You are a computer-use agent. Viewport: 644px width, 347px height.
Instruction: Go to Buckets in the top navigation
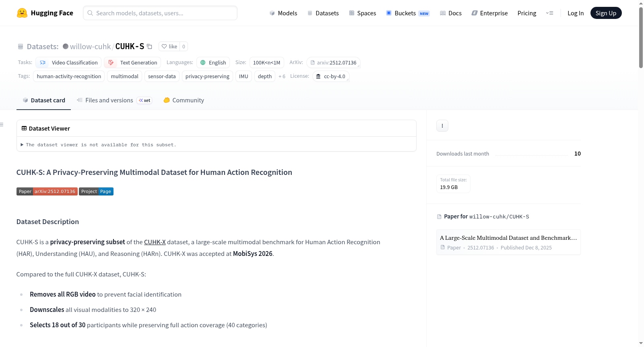pos(408,13)
